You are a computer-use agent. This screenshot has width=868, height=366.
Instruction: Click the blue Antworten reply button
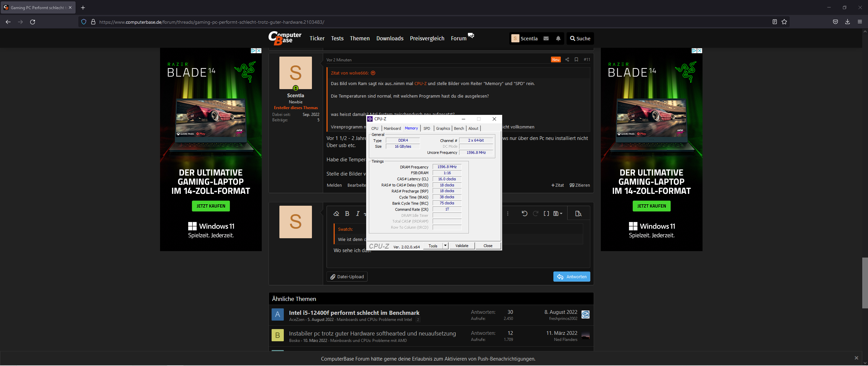(x=572, y=277)
